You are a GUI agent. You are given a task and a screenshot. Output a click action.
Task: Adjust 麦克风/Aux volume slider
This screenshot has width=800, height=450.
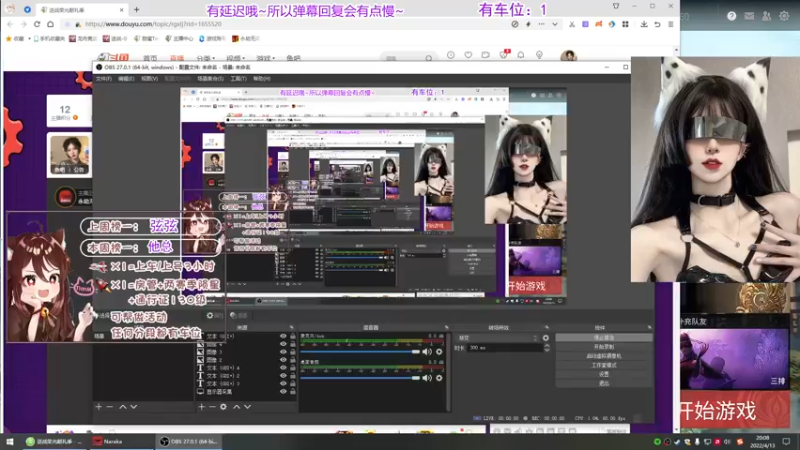tap(360, 352)
